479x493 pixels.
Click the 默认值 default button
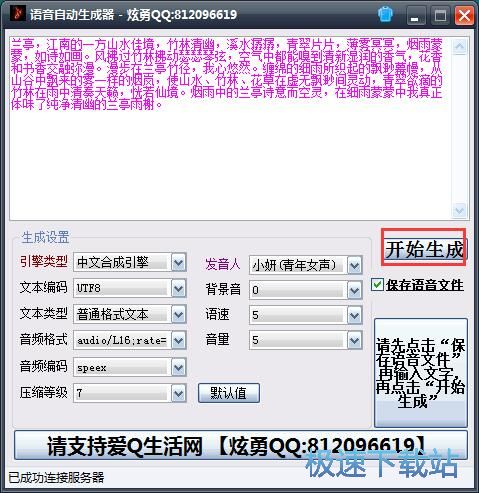pos(229,393)
